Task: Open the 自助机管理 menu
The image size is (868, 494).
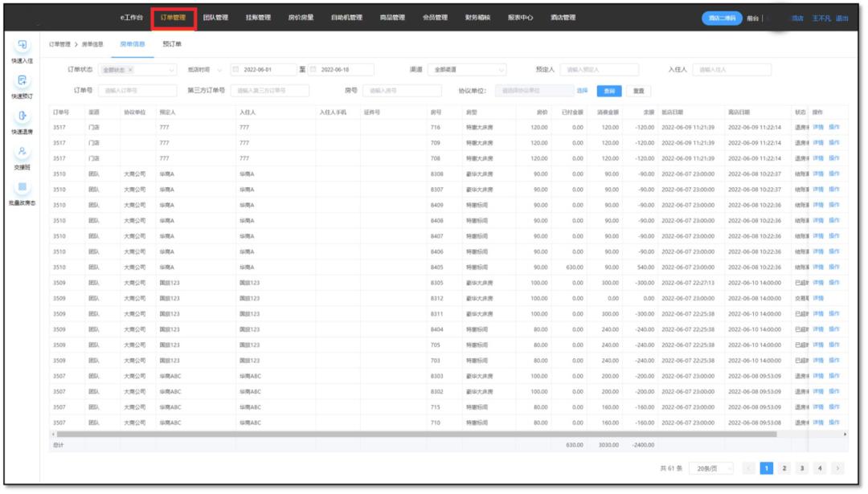Action: pos(346,18)
